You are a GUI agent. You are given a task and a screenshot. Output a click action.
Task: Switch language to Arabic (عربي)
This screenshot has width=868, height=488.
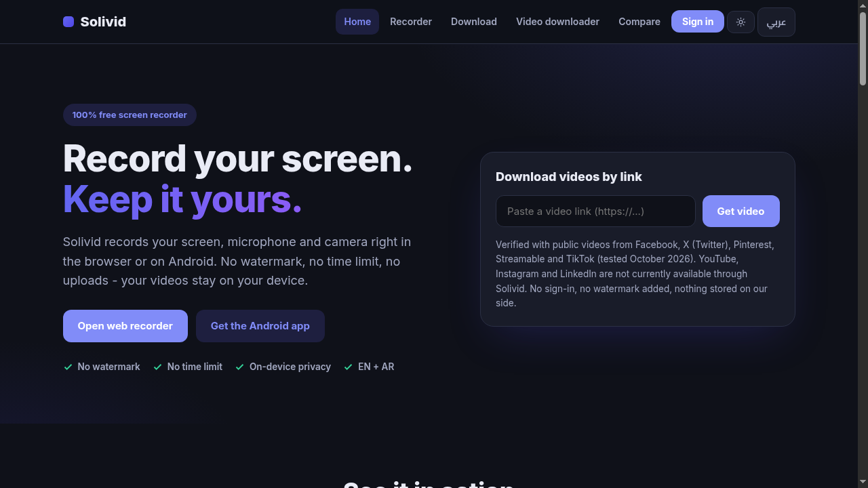[x=776, y=22]
